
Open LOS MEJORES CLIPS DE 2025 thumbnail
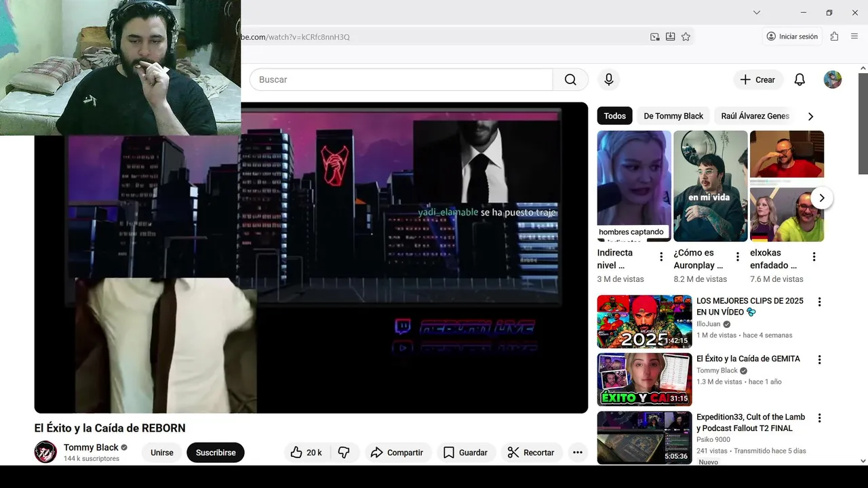[x=644, y=321]
